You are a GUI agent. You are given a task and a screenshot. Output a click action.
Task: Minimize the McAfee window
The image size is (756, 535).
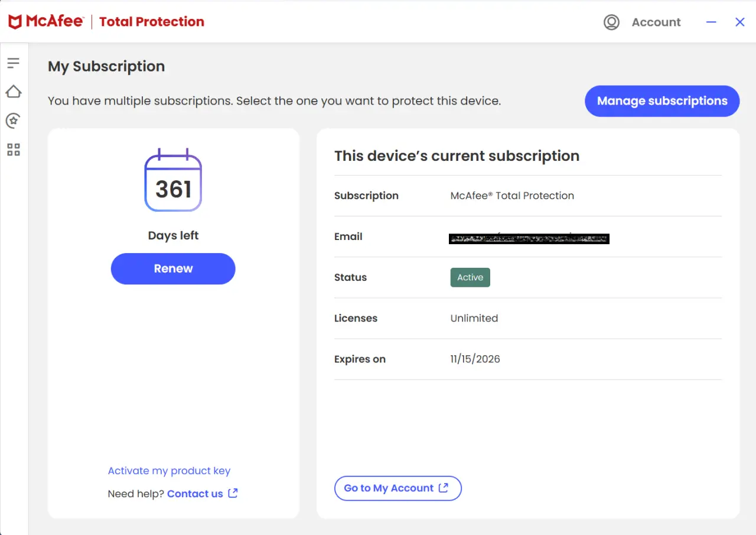pyautogui.click(x=711, y=22)
